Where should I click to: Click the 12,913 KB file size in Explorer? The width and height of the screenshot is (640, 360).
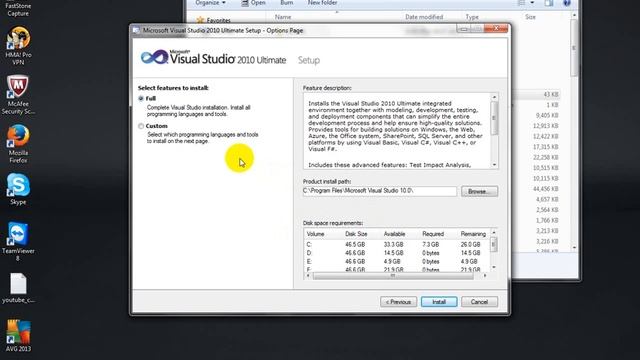pos(545,126)
